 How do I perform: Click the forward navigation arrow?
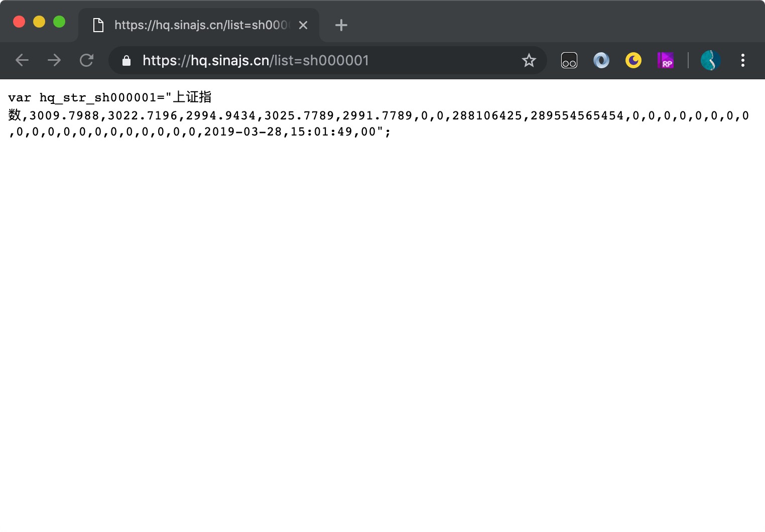(x=54, y=61)
